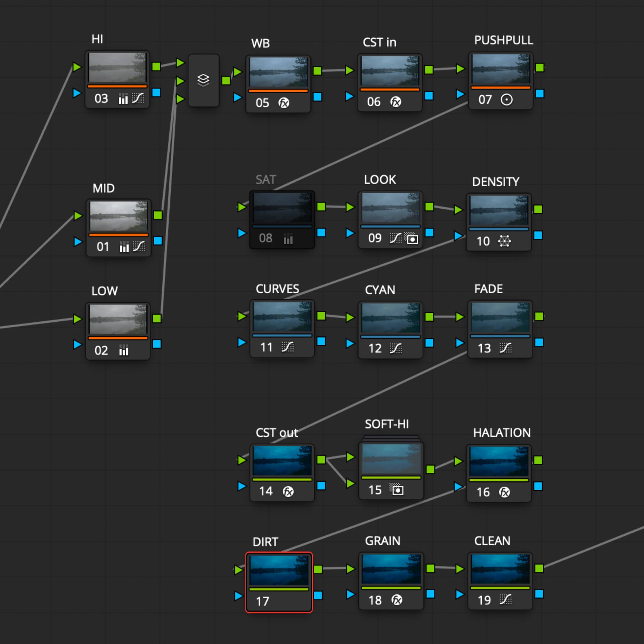The width and height of the screenshot is (644, 644).
Task: Click the power window icon on the LOOK node
Action: click(x=412, y=239)
